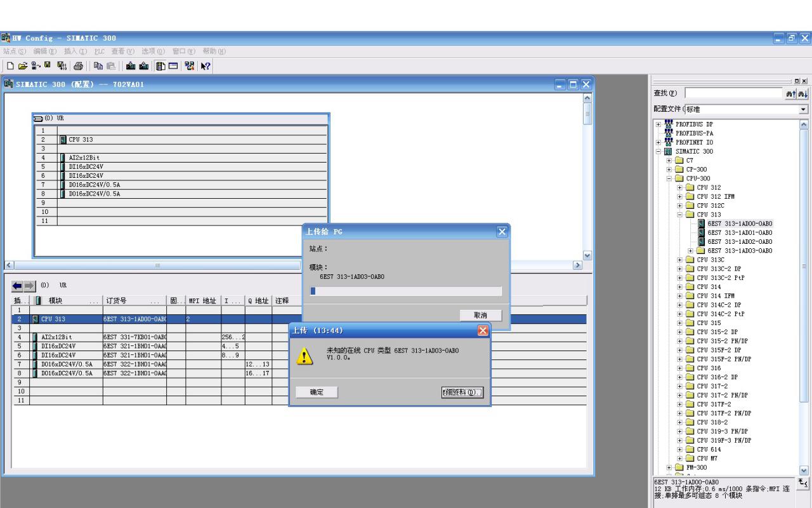Screen dimensions: 812x508
Task: Open the PLC menu
Action: point(100,51)
